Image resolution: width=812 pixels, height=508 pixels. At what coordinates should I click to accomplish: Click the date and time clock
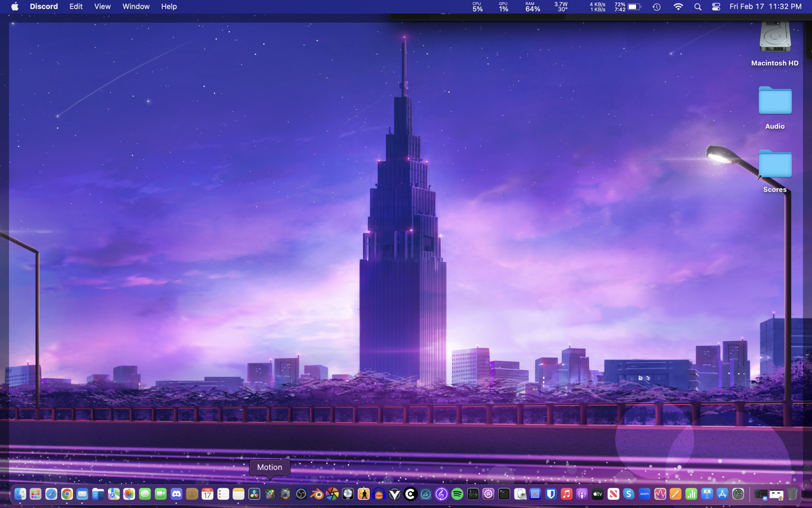pos(765,7)
